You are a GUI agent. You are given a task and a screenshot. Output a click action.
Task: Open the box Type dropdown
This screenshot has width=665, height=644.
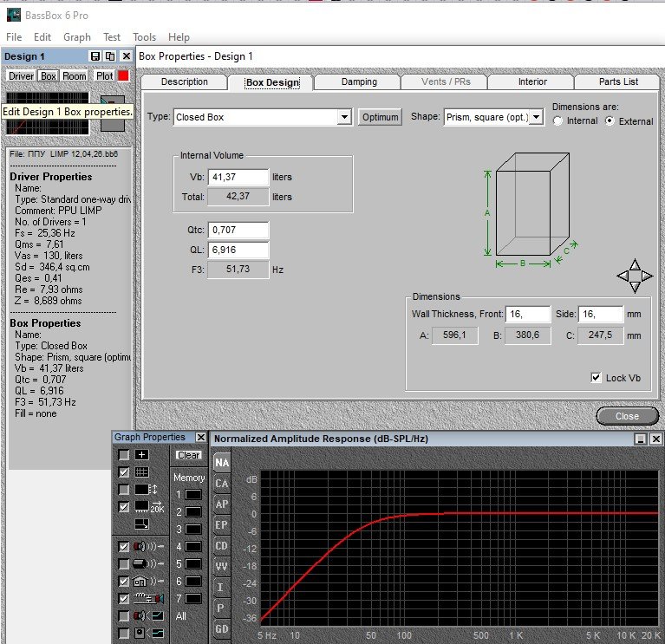coord(343,117)
